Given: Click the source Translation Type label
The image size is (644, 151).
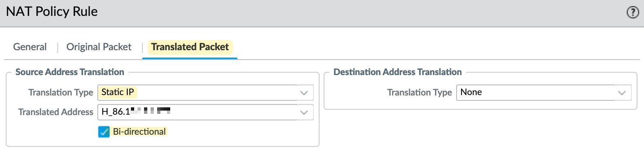Looking at the screenshot, I should tap(61, 93).
